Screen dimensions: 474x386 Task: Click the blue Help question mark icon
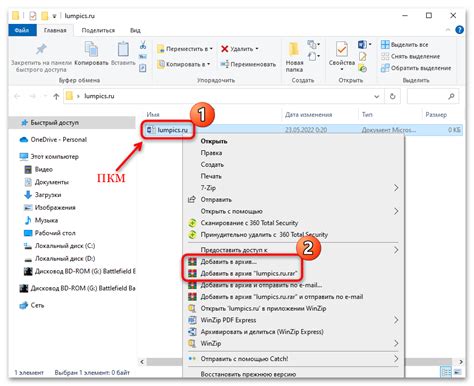(459, 30)
